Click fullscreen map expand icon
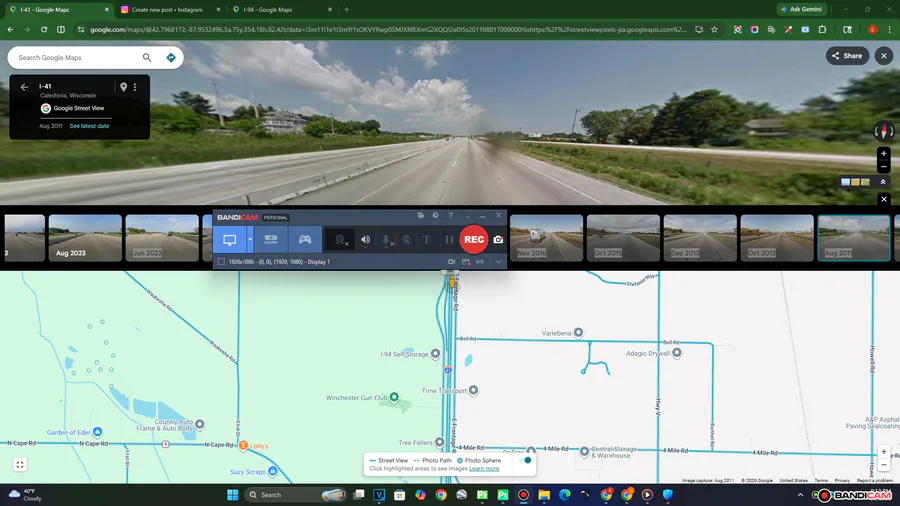Image resolution: width=900 pixels, height=506 pixels. [20, 465]
